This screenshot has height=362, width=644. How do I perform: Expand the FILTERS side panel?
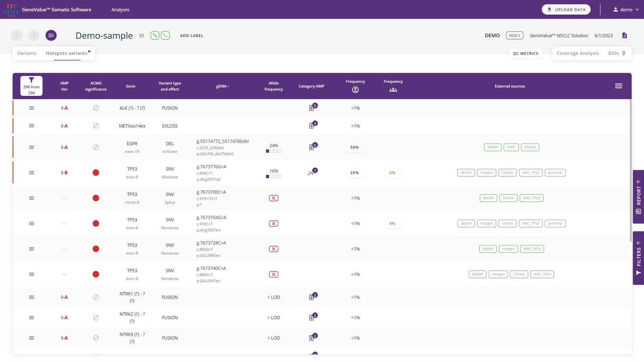(638, 258)
